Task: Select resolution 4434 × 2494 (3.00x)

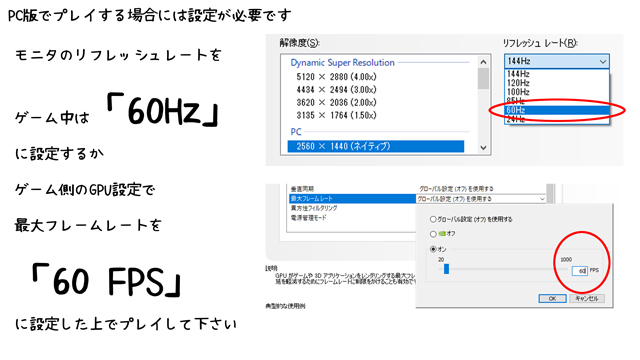Action: pos(336,90)
